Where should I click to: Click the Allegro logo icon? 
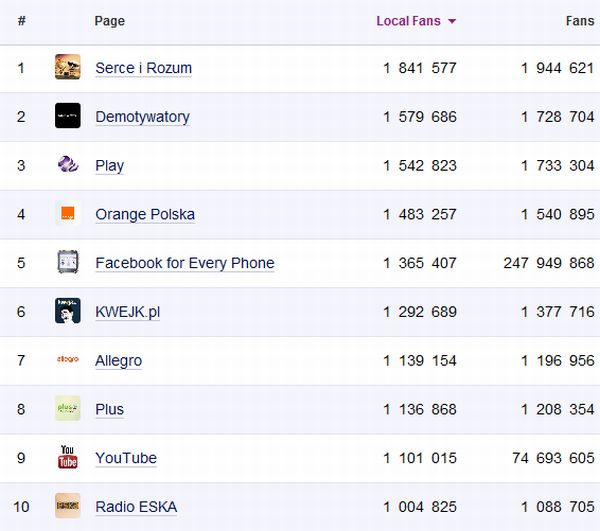click(x=68, y=360)
